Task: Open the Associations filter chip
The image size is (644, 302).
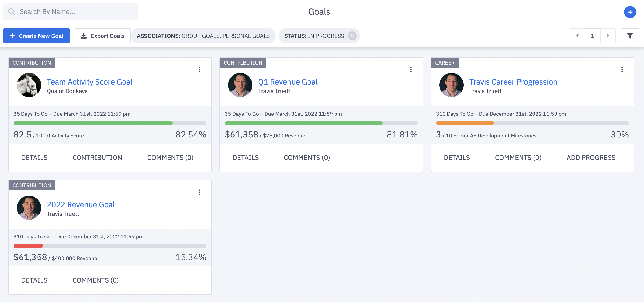Action: click(x=203, y=36)
